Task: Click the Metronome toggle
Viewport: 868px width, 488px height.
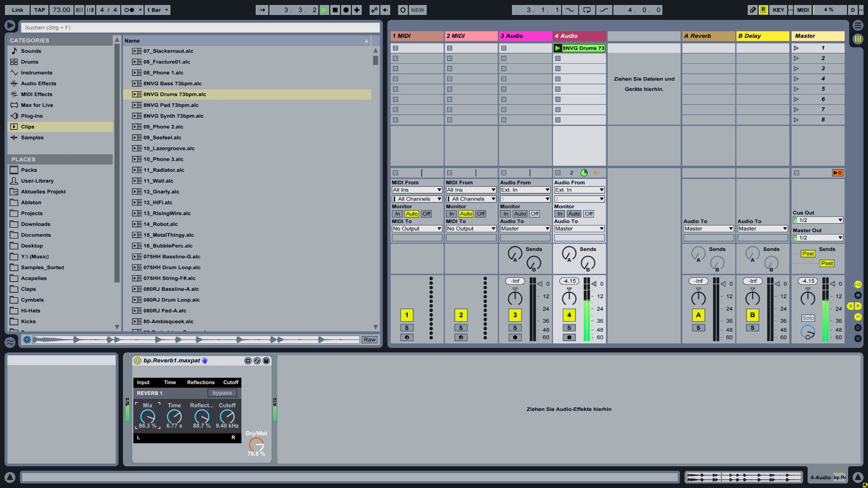Action: (129, 10)
